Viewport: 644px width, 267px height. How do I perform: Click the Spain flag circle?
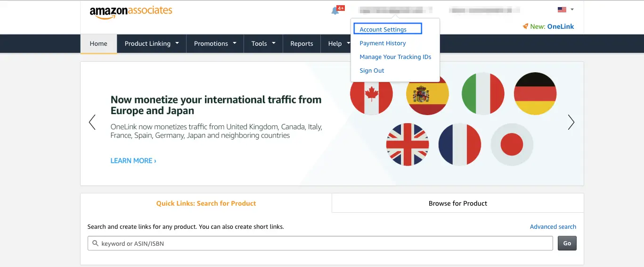coord(427,94)
